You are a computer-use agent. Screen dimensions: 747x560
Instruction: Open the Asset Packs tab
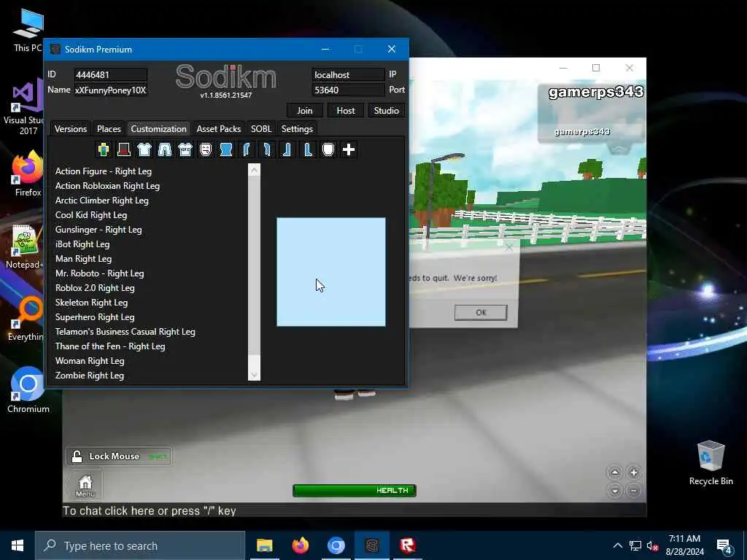point(219,129)
